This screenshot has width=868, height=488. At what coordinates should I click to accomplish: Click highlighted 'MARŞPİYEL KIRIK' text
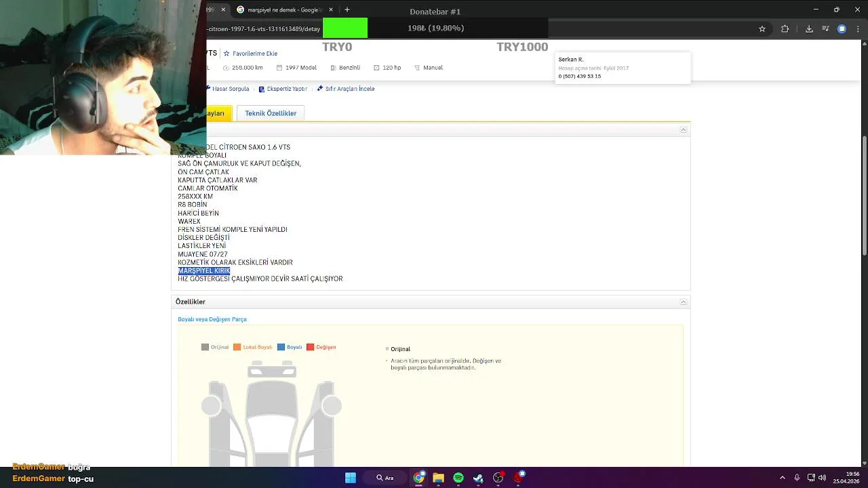[x=204, y=270]
